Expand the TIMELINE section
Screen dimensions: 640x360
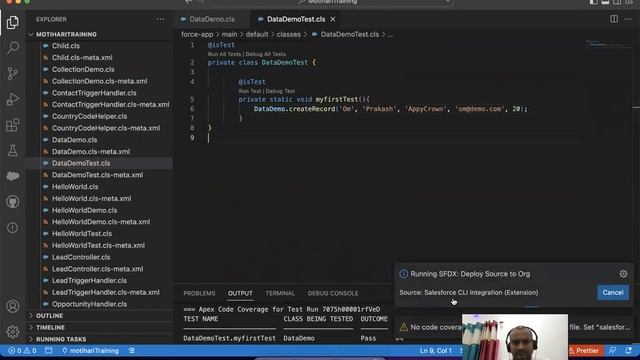click(100, 327)
